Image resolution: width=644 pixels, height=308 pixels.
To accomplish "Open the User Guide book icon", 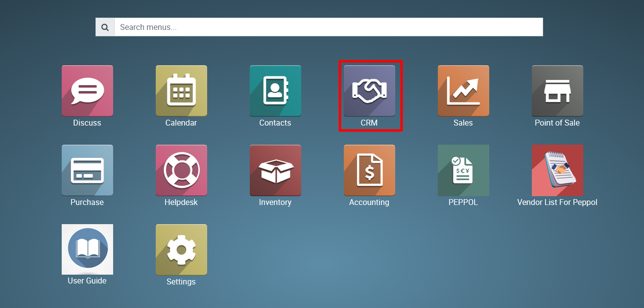I will 87,249.
